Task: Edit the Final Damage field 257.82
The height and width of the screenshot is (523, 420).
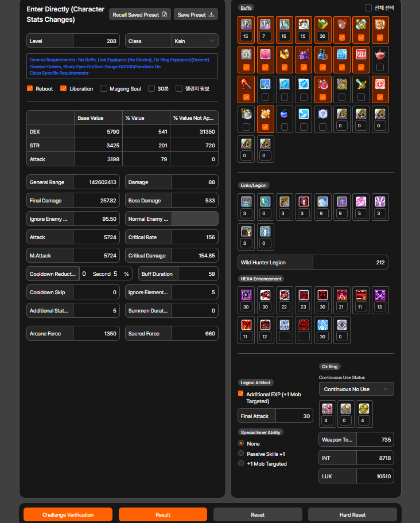Action: tap(96, 201)
